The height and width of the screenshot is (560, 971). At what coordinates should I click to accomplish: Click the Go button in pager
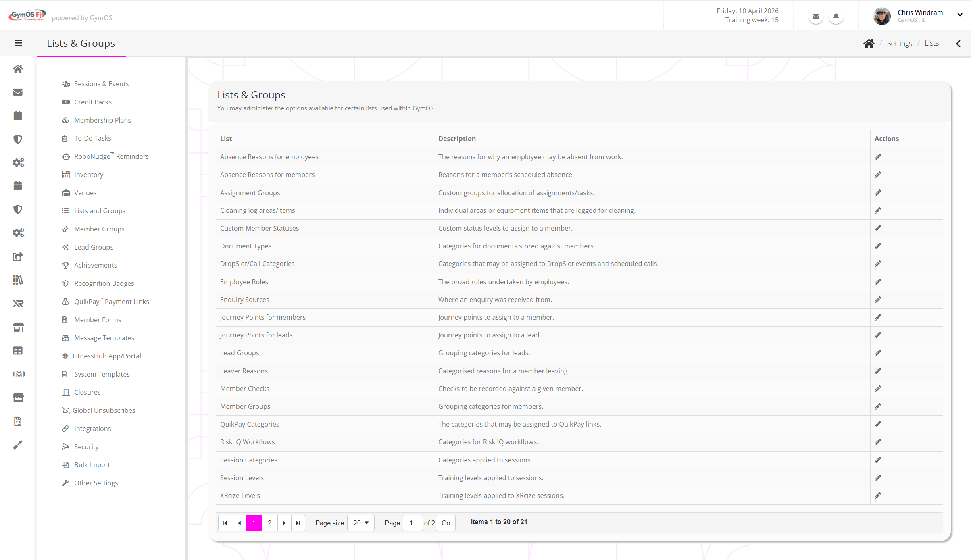[x=446, y=523]
